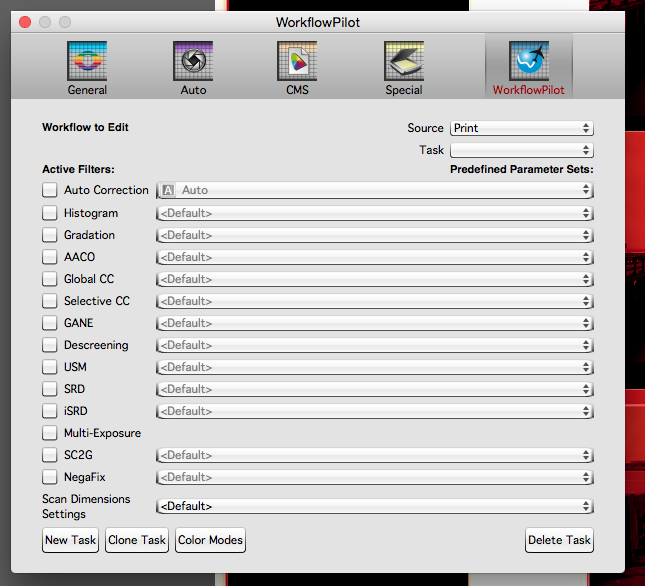Click the 'Workflow to Edit' heading

(85, 127)
